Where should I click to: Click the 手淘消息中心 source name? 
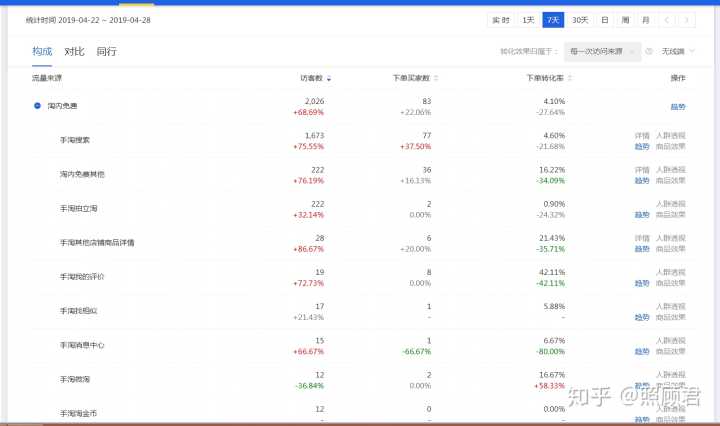point(82,345)
